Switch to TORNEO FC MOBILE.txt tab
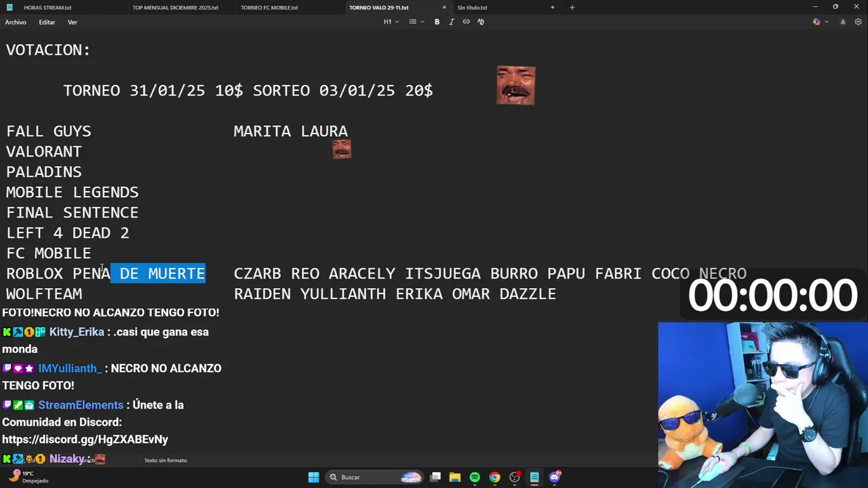 point(269,7)
